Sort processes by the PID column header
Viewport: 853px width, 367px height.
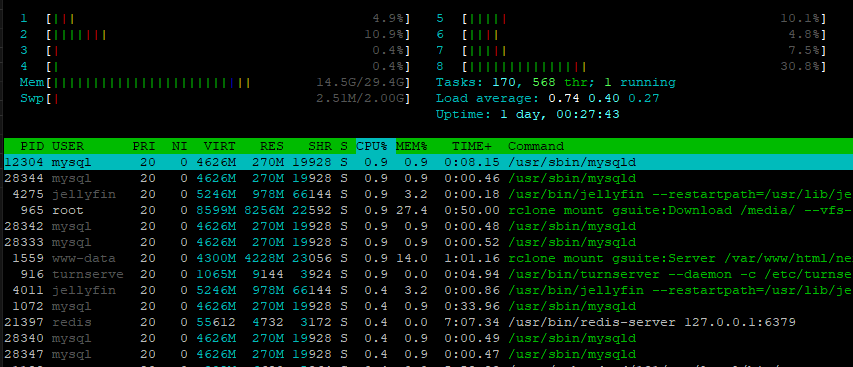pos(33,146)
